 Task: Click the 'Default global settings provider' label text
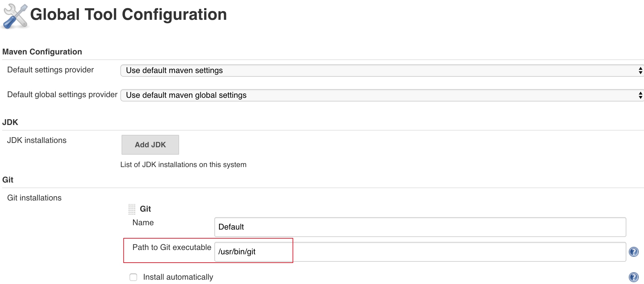click(62, 95)
